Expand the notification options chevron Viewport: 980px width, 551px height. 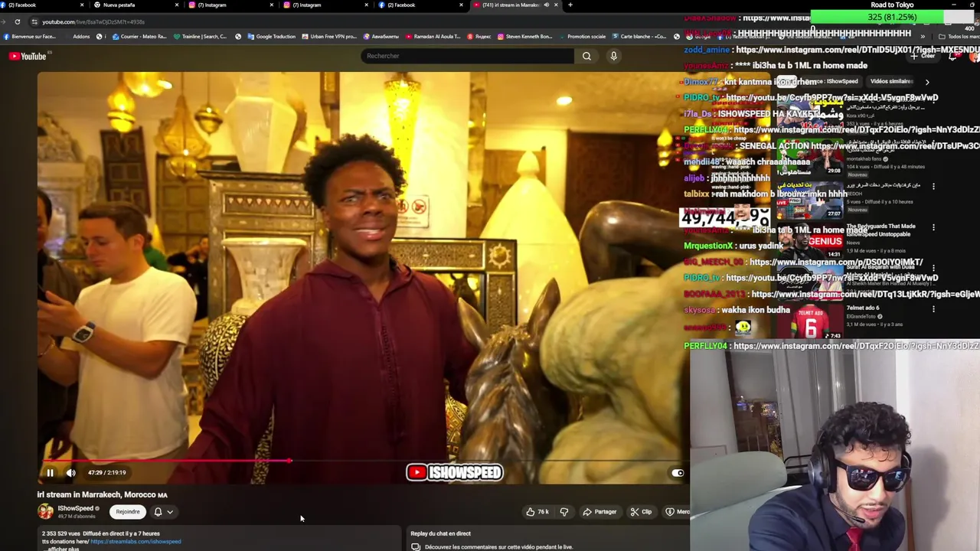click(170, 512)
